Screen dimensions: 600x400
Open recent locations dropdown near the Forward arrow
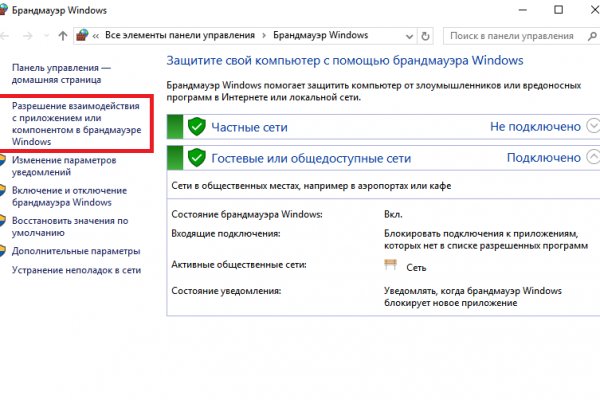point(48,36)
